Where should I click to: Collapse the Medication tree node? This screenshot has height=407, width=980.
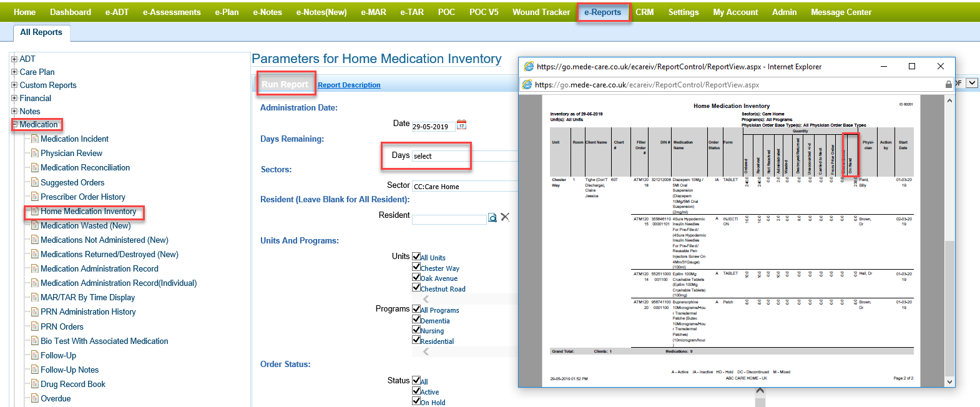(14, 124)
